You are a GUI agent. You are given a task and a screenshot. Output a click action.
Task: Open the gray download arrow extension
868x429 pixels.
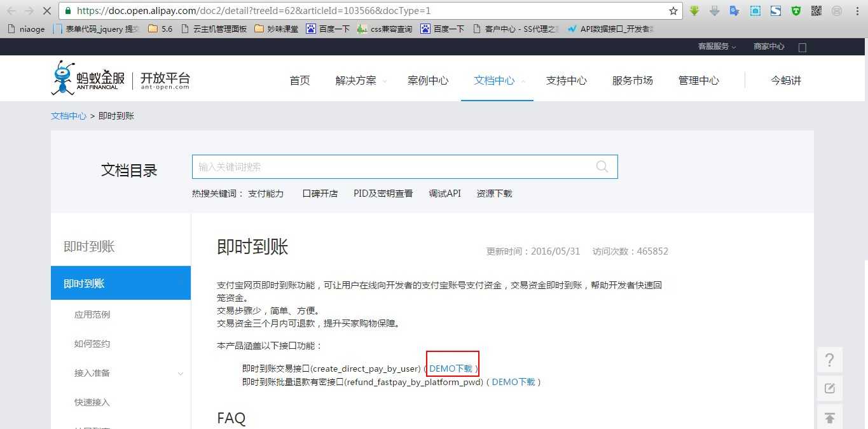[715, 11]
